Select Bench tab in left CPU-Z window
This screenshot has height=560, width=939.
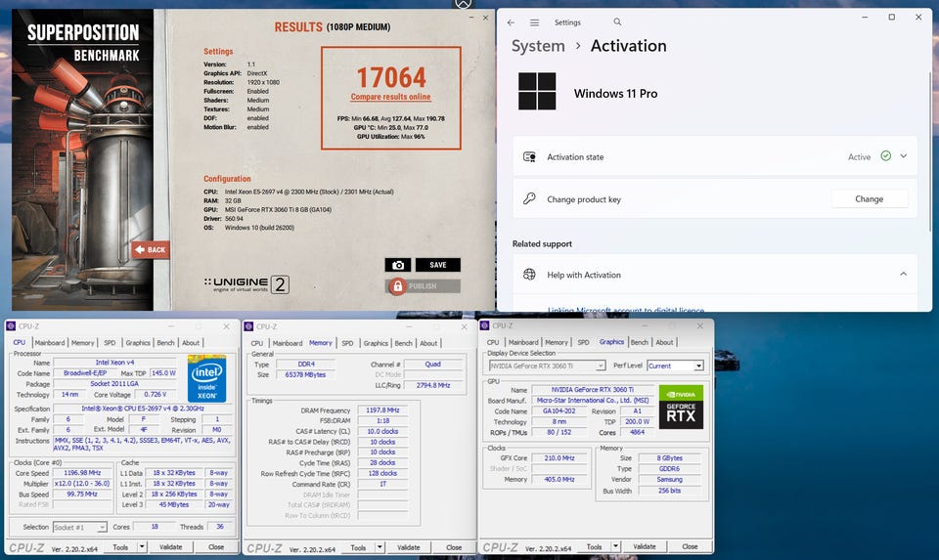pyautogui.click(x=166, y=343)
